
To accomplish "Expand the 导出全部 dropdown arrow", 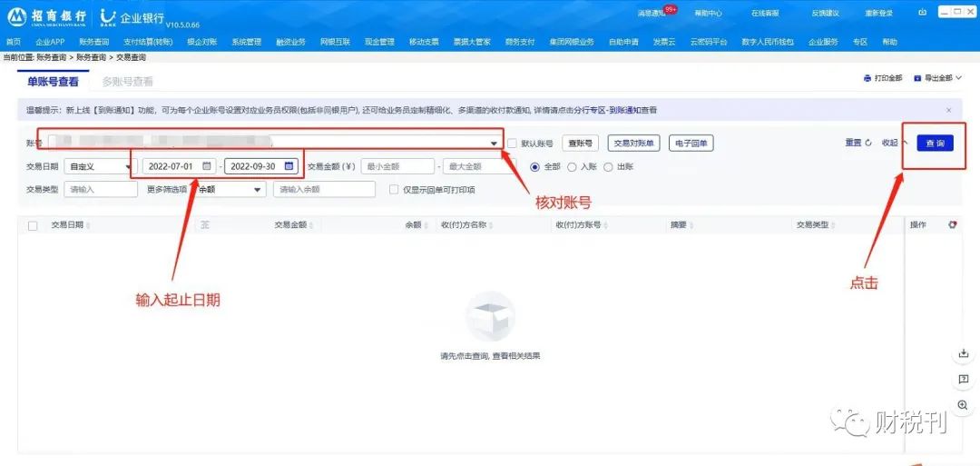I will pyautogui.click(x=959, y=78).
